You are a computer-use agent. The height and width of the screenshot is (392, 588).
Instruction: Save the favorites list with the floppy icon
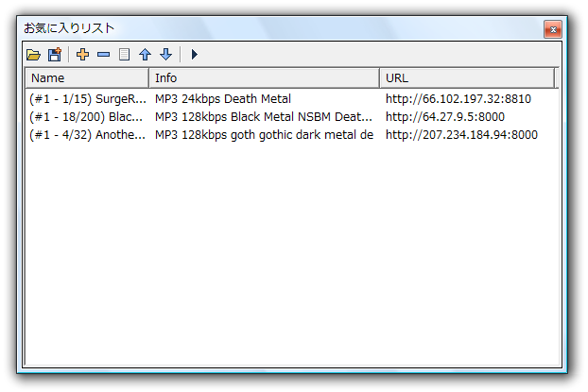coord(55,55)
